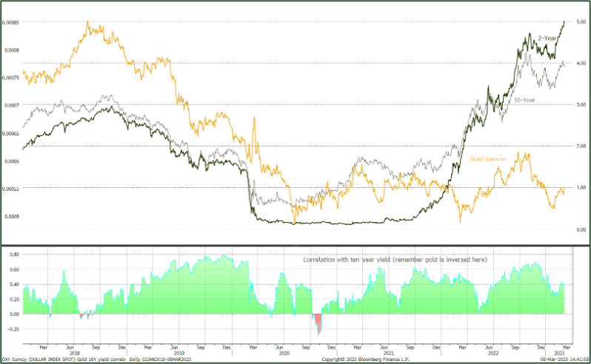Screen dimensions: 591x364
Task: Click the 2018 year marker on timeline
Action: click(x=75, y=353)
